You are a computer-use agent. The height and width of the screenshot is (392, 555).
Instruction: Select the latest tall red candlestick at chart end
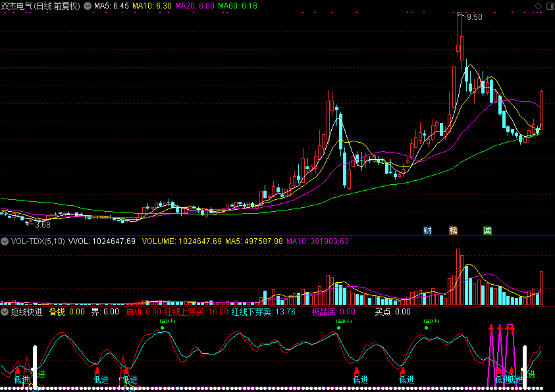point(542,110)
